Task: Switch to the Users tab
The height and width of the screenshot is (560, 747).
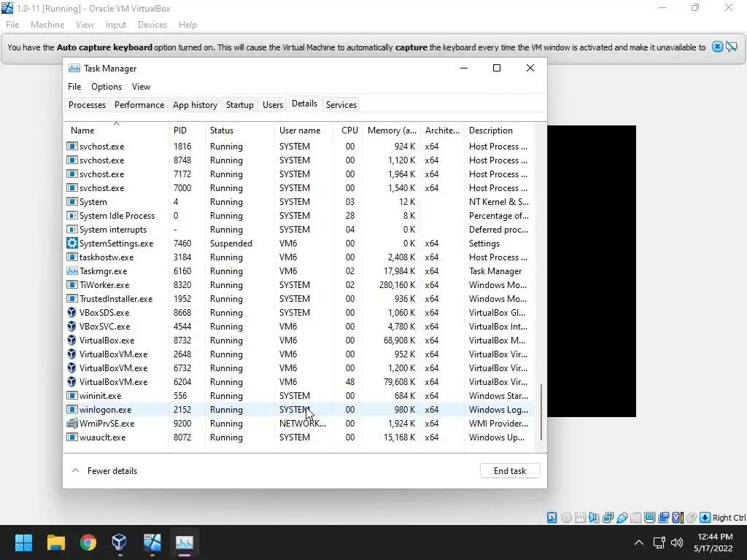Action: coord(273,105)
